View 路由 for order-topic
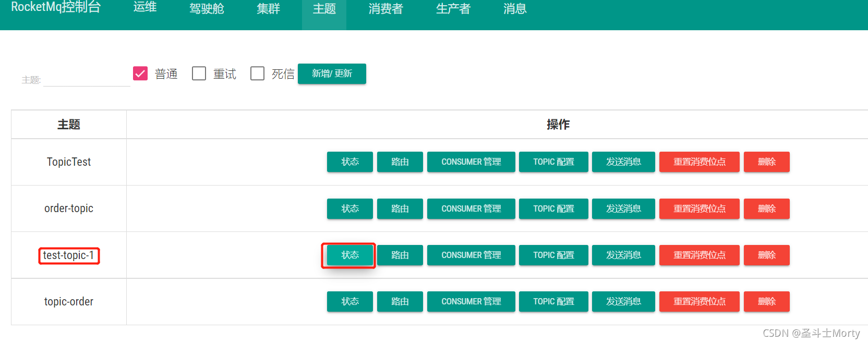Image resolution: width=868 pixels, height=344 pixels. pyautogui.click(x=400, y=208)
